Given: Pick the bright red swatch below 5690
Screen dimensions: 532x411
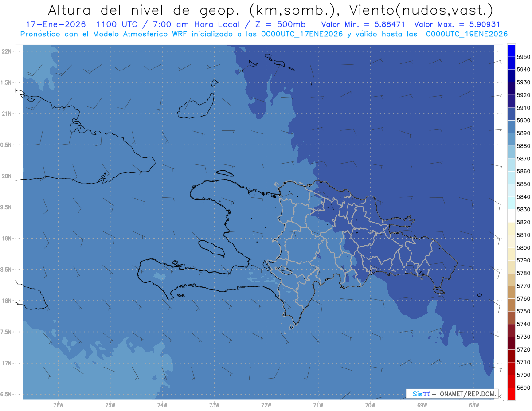Looking at the screenshot, I should click(511, 394).
